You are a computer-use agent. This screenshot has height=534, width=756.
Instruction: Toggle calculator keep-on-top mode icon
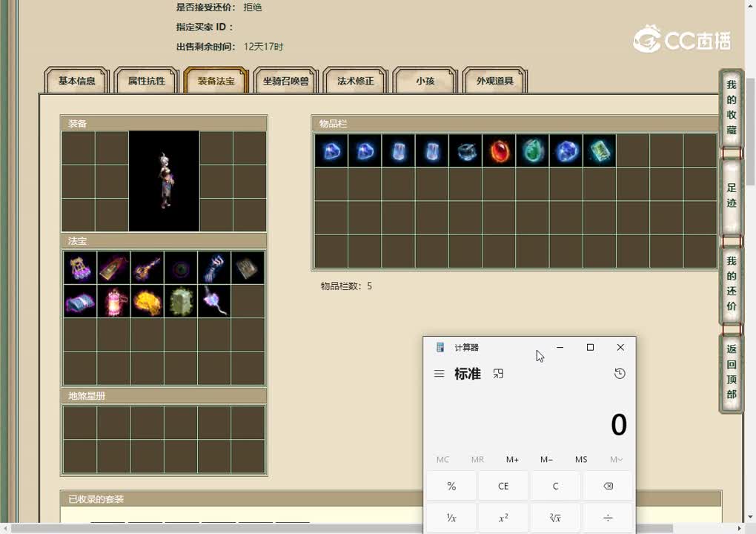[x=498, y=374]
